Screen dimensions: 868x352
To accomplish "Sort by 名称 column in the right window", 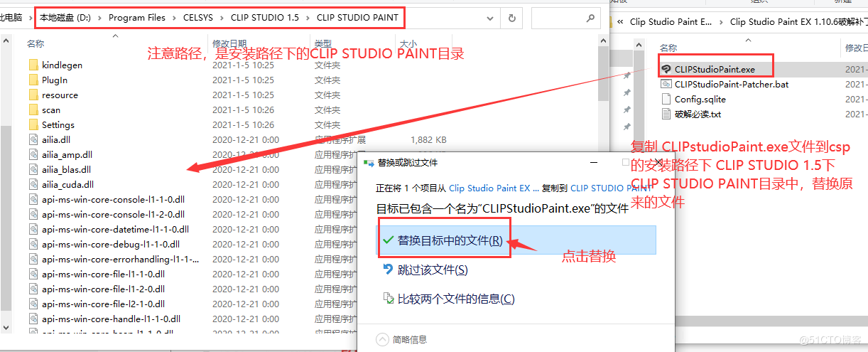I will [x=668, y=48].
